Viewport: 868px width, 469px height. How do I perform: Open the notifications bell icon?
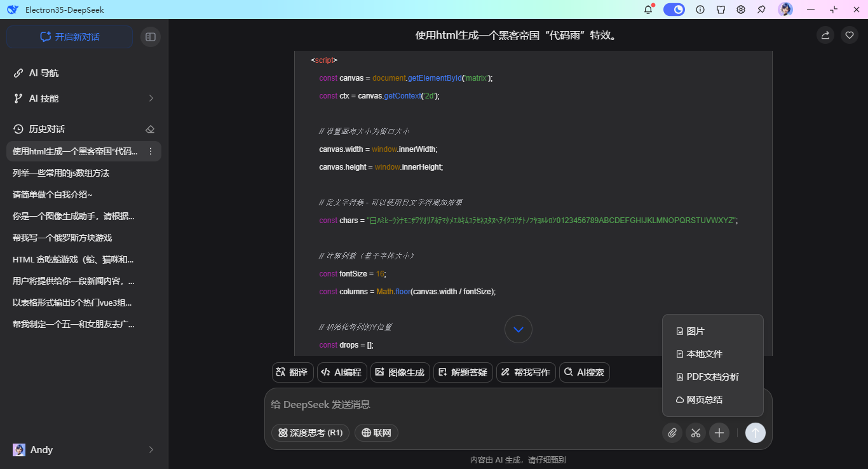(648, 10)
